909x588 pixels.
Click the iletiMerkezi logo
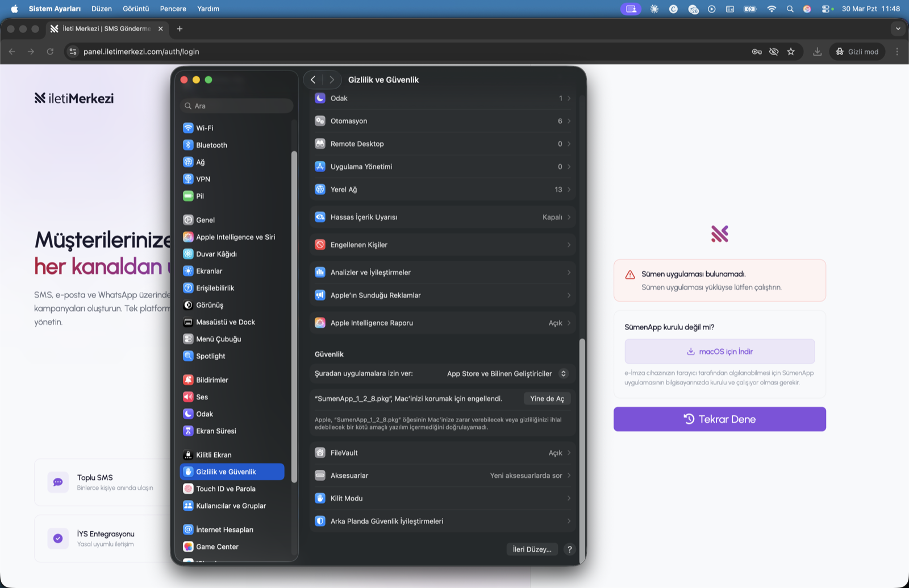(x=74, y=98)
